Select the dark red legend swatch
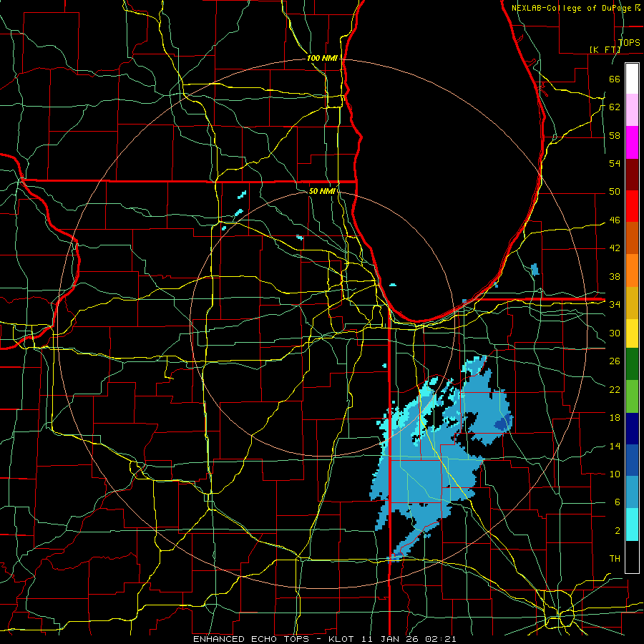Screen dimensions: 644x644 click(632, 175)
